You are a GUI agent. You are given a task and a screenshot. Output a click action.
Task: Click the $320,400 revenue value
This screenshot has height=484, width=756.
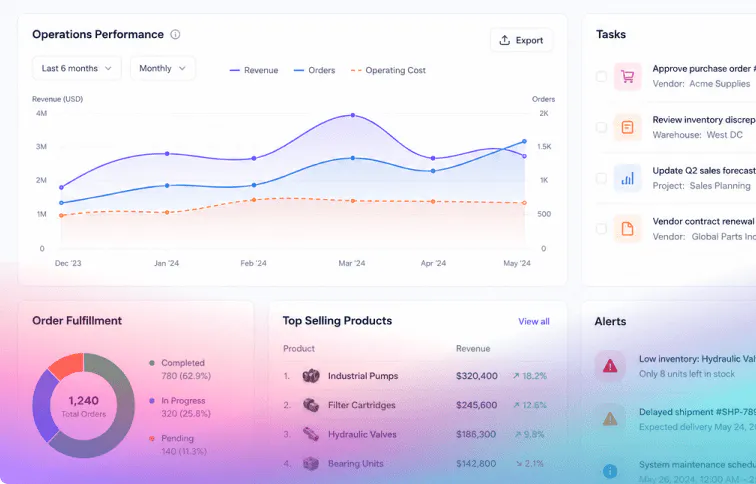click(477, 376)
